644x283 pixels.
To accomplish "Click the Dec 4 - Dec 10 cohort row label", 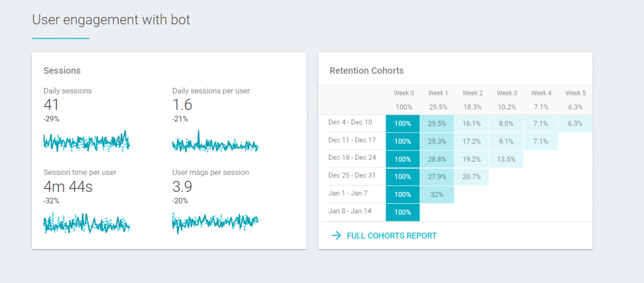I will pos(351,122).
